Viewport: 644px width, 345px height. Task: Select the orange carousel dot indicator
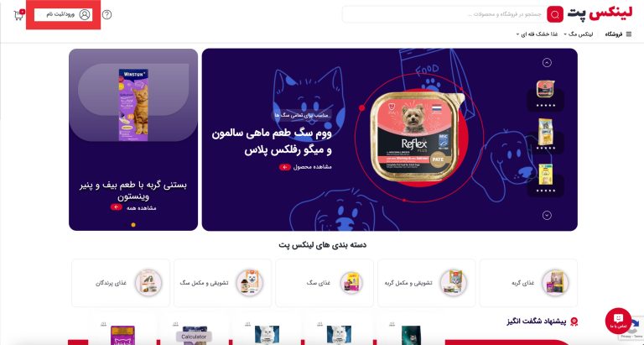point(133,224)
